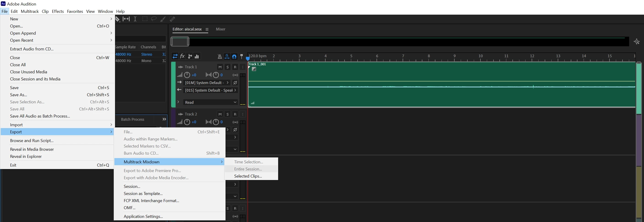Open the Effects menu

pyautogui.click(x=58, y=11)
